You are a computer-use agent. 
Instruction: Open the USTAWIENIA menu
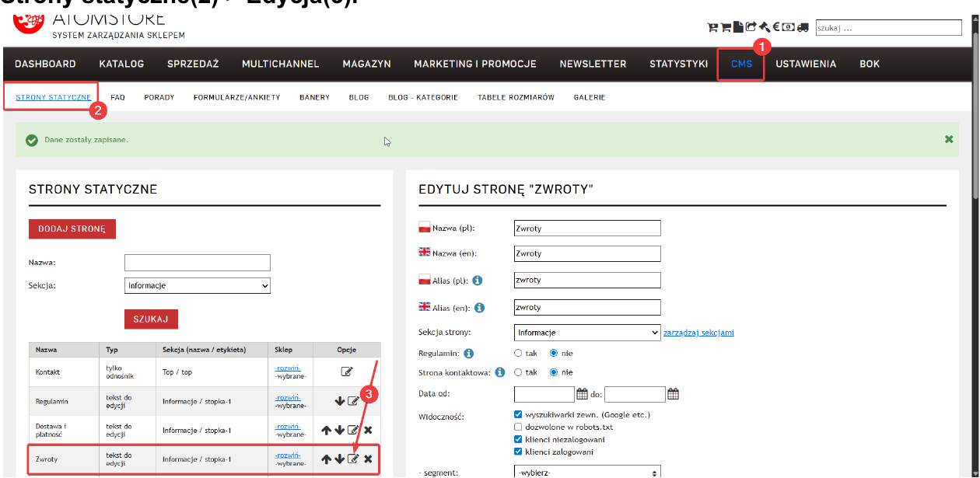(806, 64)
